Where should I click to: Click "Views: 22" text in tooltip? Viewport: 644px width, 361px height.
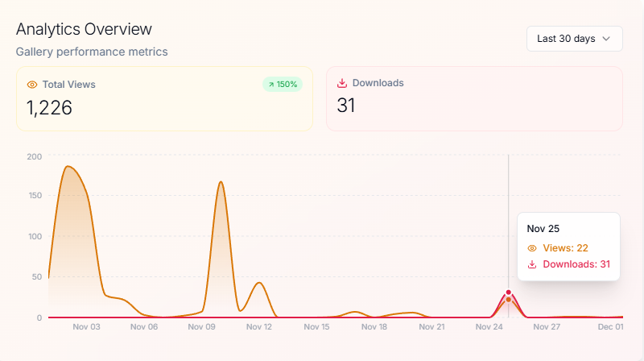point(565,248)
